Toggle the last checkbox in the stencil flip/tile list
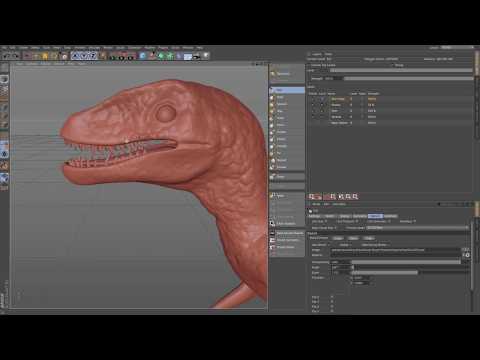 [x=332, y=311]
